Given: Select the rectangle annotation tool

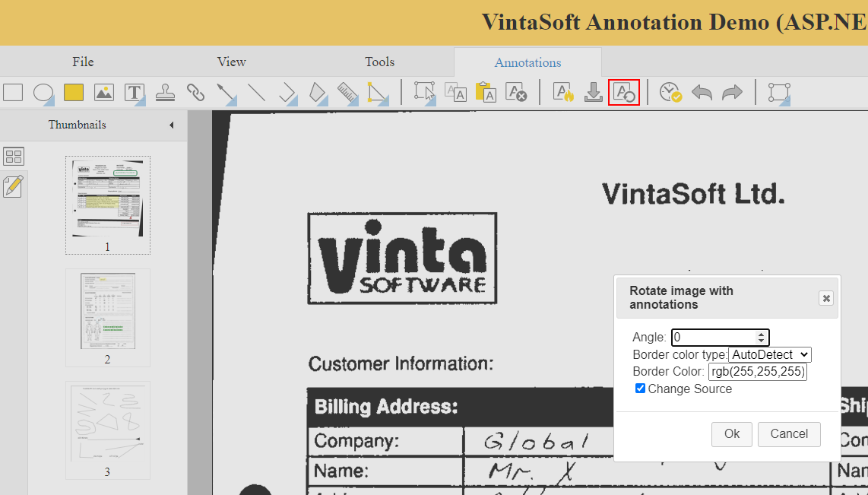Looking at the screenshot, I should [x=13, y=93].
